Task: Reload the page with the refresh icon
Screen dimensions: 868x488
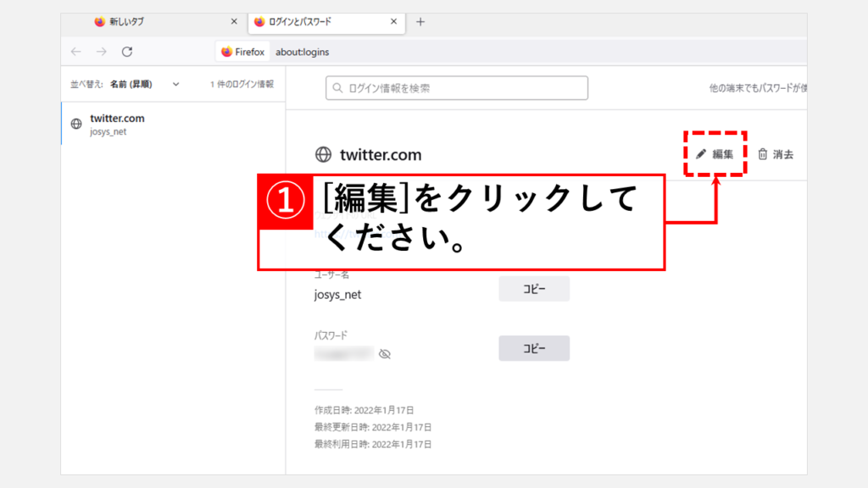Action: click(x=127, y=52)
